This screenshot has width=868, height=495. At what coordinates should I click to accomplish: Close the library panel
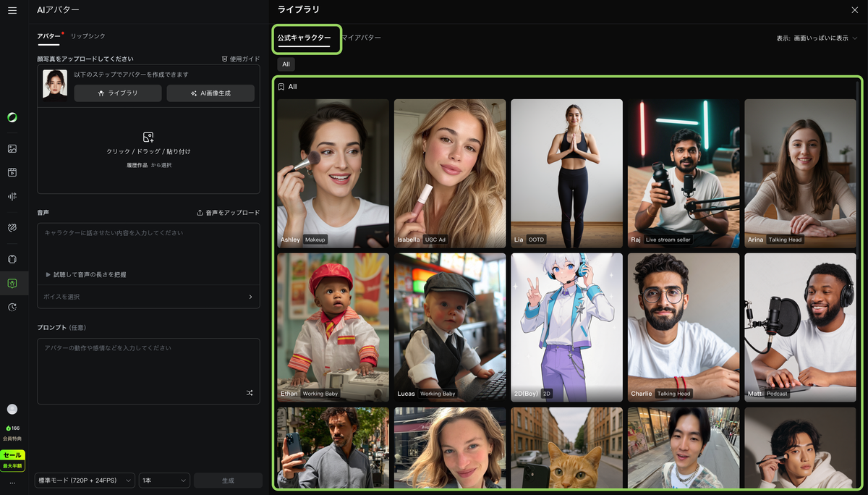click(x=855, y=9)
